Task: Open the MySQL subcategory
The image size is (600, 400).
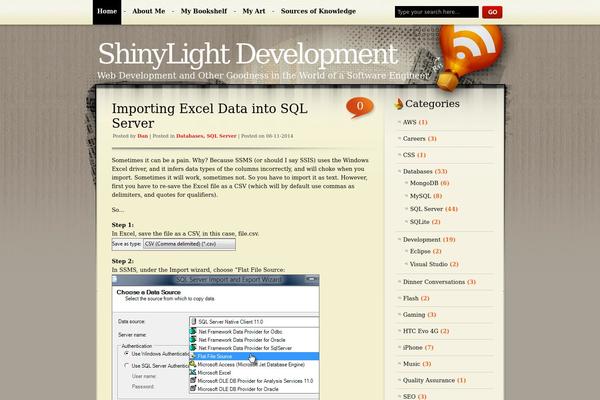Action: click(x=420, y=196)
